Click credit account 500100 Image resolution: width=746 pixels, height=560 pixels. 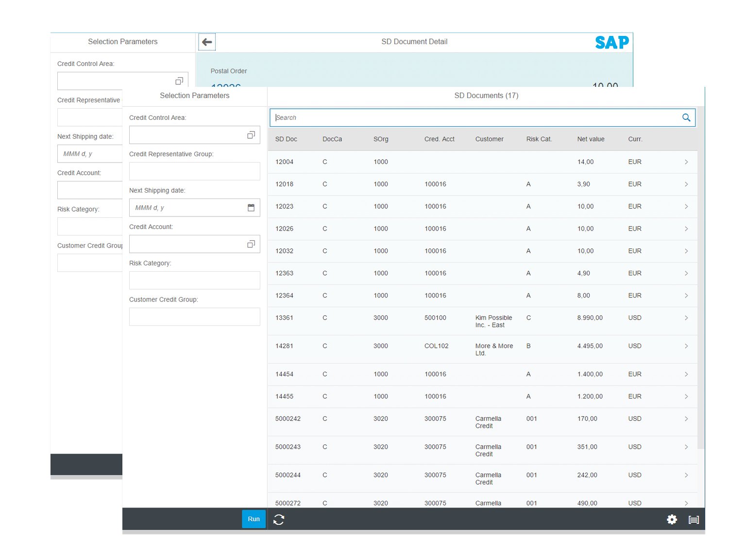435,318
